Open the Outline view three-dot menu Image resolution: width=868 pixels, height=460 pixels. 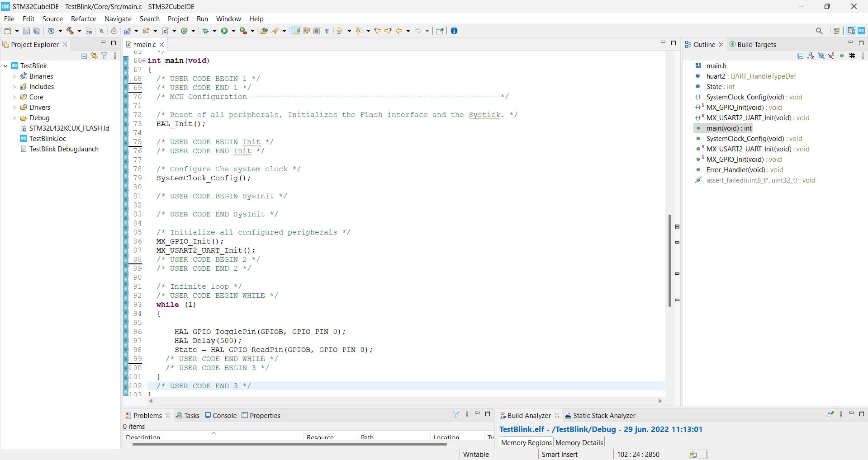(863, 56)
